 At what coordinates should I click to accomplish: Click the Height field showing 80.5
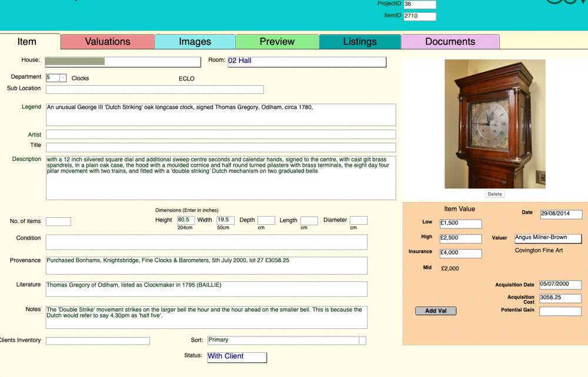[185, 220]
